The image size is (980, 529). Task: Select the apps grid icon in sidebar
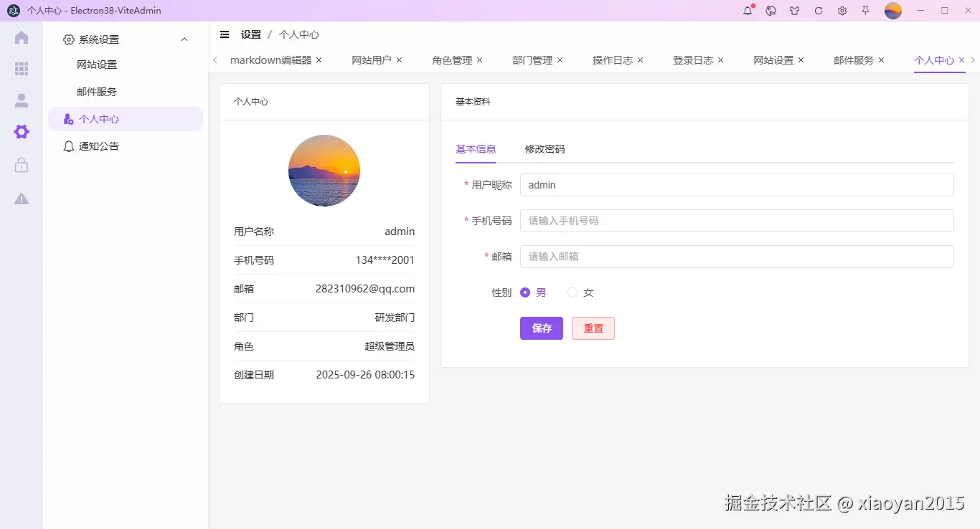(21, 69)
